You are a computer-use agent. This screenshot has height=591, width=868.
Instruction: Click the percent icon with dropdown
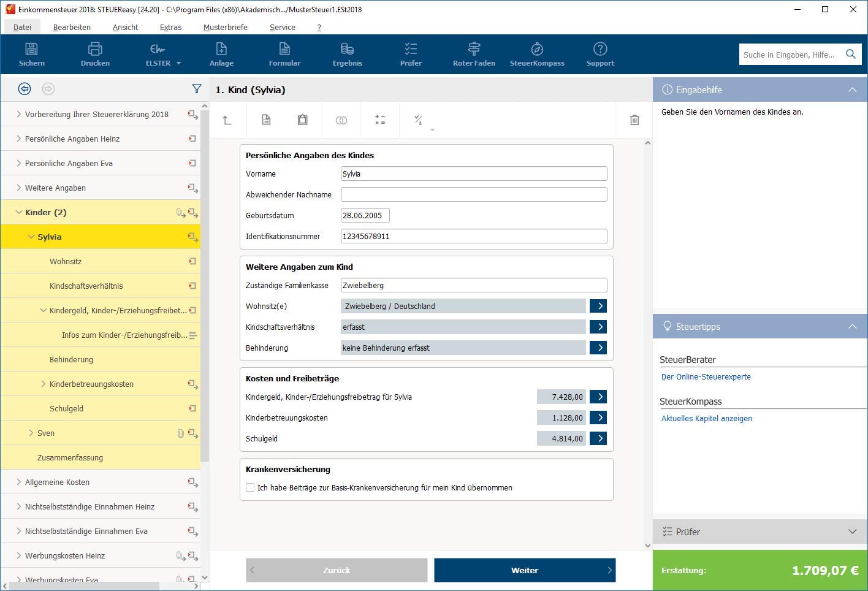[419, 121]
